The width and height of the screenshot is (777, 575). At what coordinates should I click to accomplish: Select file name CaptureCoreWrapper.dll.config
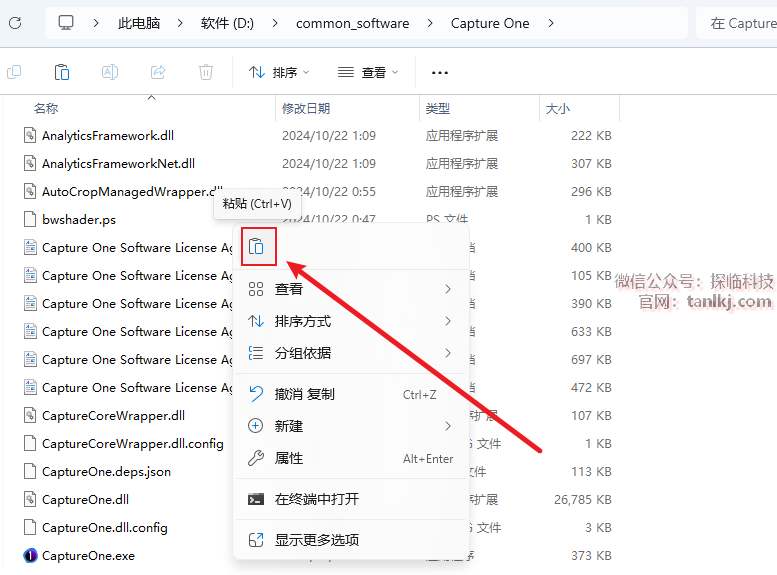(132, 443)
